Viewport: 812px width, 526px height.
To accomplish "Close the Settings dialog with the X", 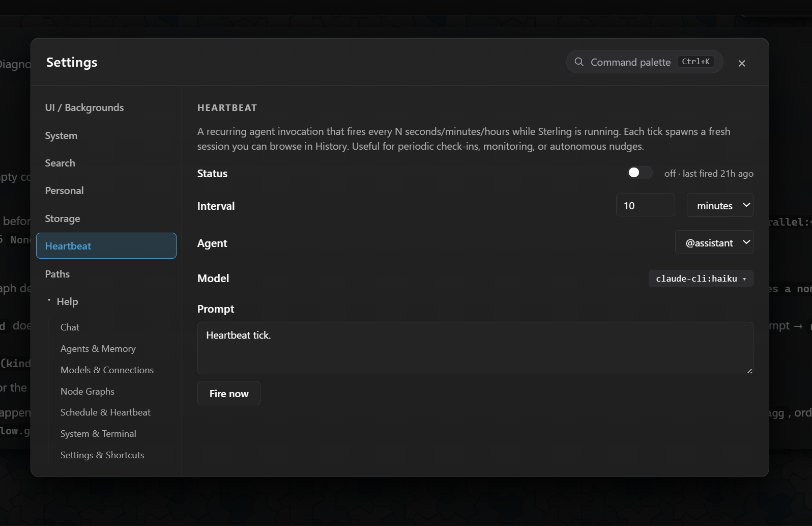I will click(x=742, y=63).
